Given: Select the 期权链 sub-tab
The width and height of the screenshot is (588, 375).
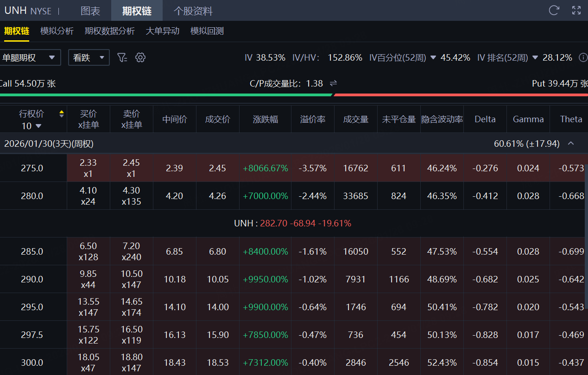Looking at the screenshot, I should pos(17,31).
